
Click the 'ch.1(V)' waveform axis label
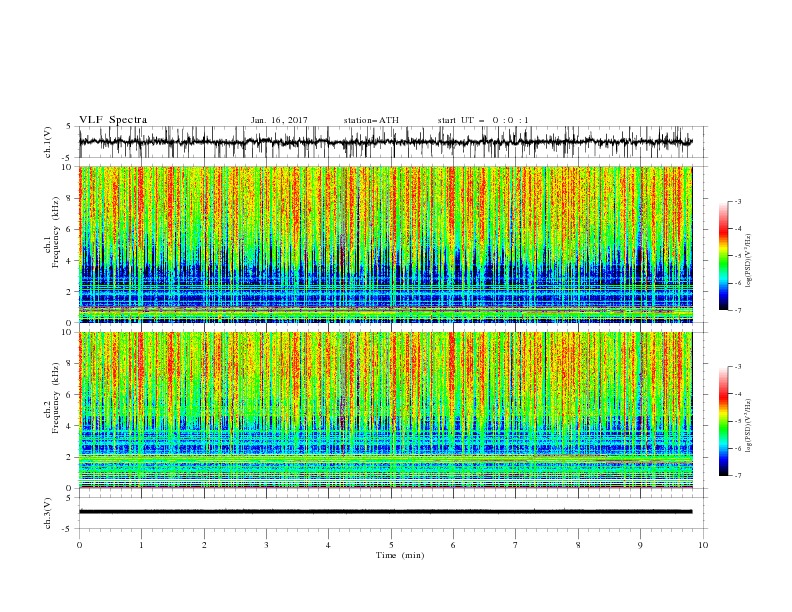click(48, 142)
